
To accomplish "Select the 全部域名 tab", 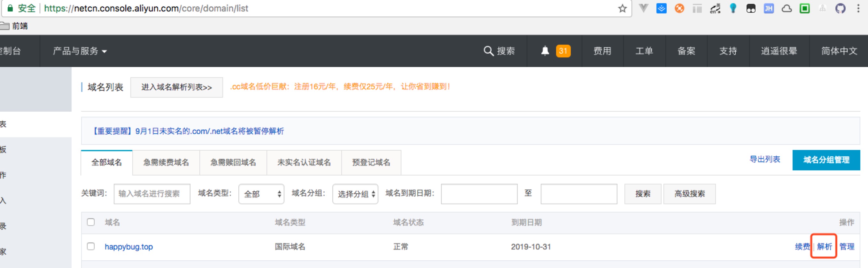I will (106, 162).
